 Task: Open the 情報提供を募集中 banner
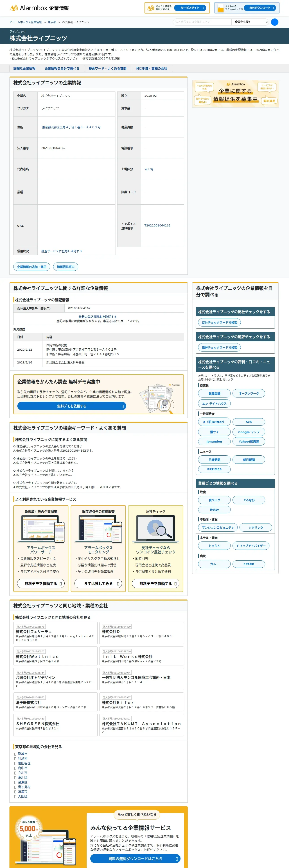pyautogui.click(x=235, y=94)
